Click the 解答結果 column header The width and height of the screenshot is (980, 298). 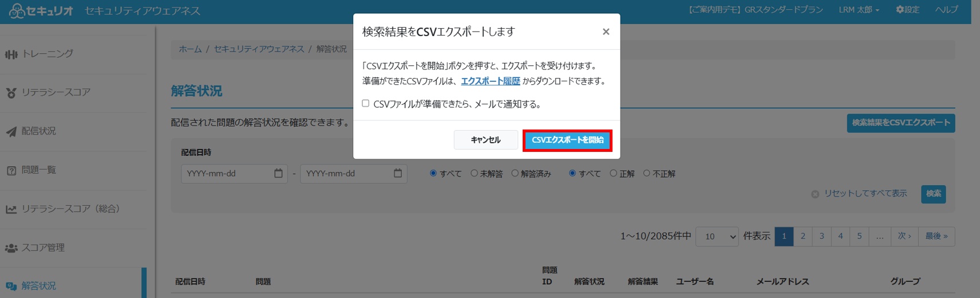[x=643, y=281]
